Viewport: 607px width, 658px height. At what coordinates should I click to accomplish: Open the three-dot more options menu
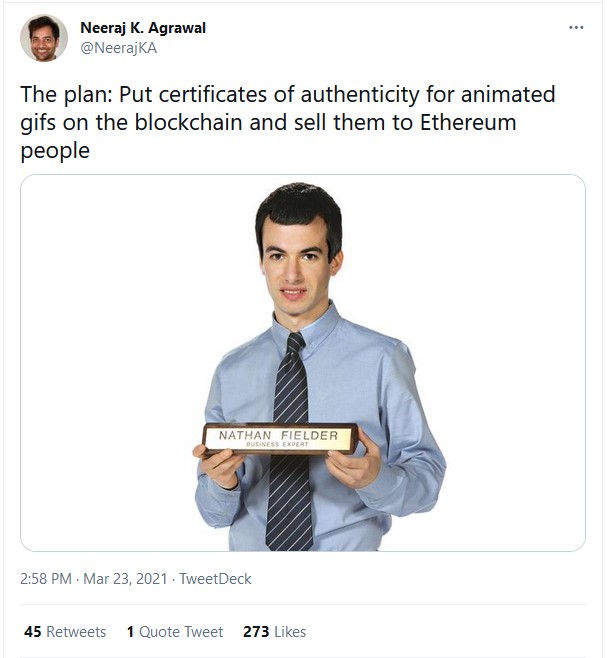point(576,27)
